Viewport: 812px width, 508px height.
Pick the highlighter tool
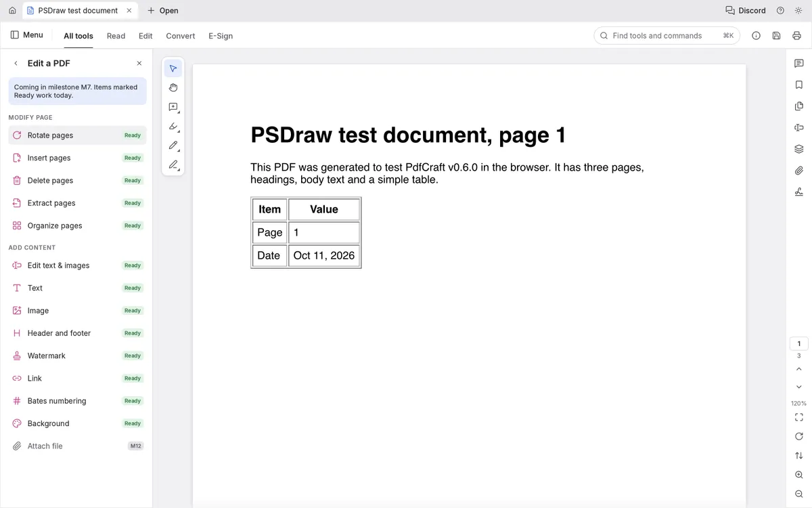(x=173, y=126)
